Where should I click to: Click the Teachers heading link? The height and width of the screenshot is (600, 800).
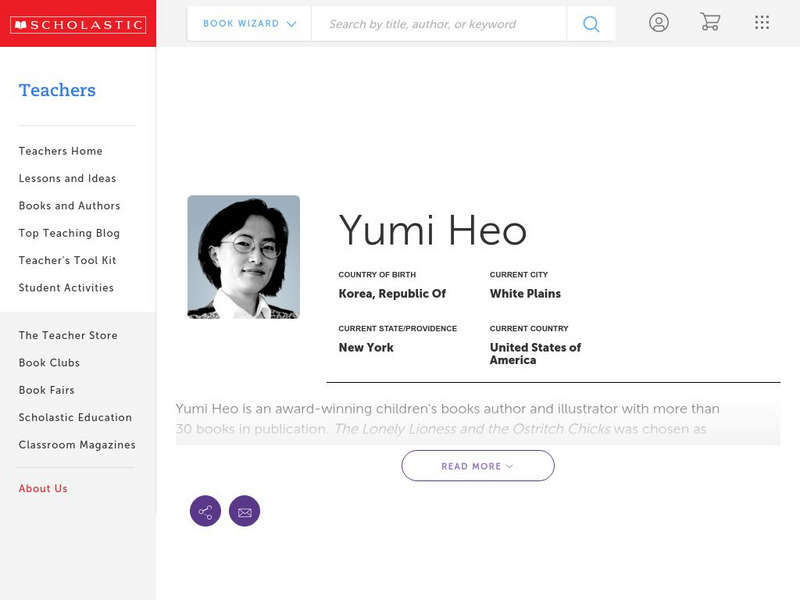click(x=57, y=90)
